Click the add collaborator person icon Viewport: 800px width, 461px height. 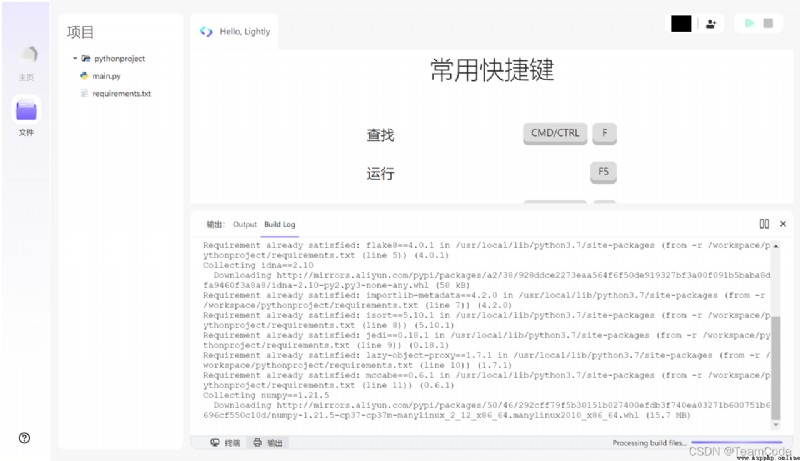pyautogui.click(x=711, y=23)
